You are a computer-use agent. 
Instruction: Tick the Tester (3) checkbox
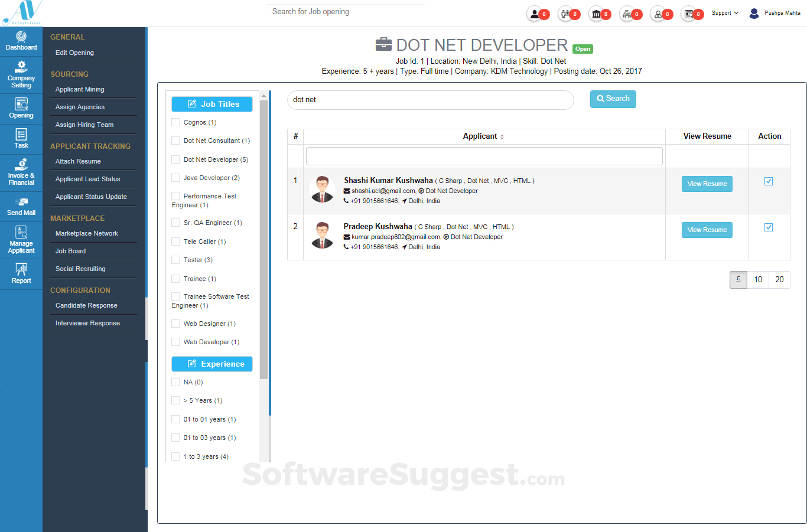pos(175,260)
